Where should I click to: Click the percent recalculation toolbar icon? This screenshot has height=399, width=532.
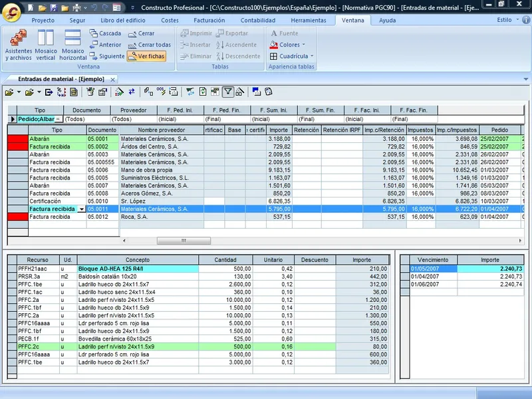point(61,92)
